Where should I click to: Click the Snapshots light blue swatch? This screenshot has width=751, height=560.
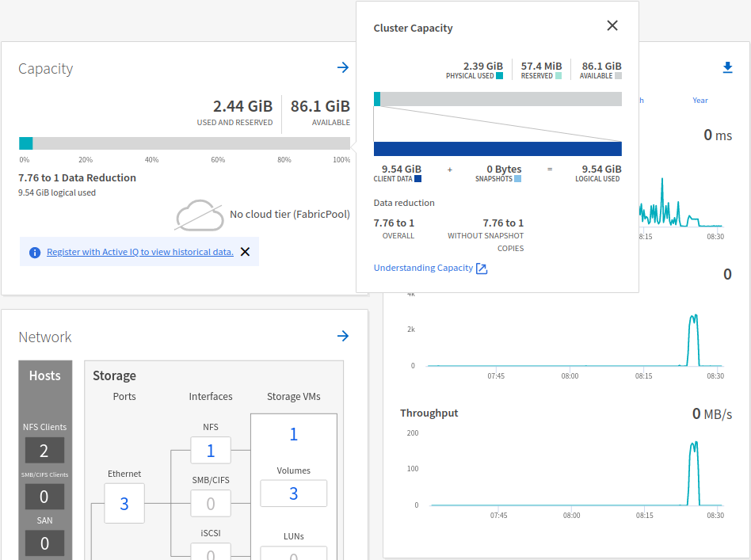[518, 179]
